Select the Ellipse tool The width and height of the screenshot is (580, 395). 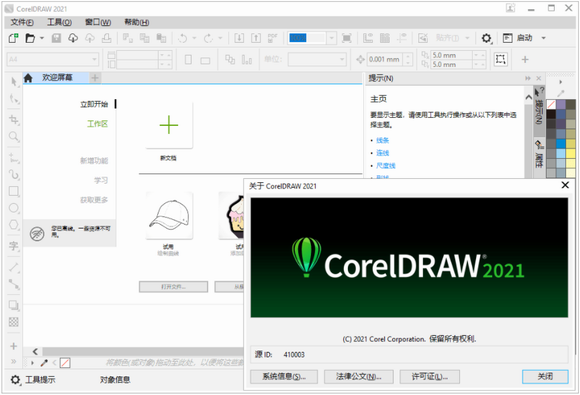point(14,208)
